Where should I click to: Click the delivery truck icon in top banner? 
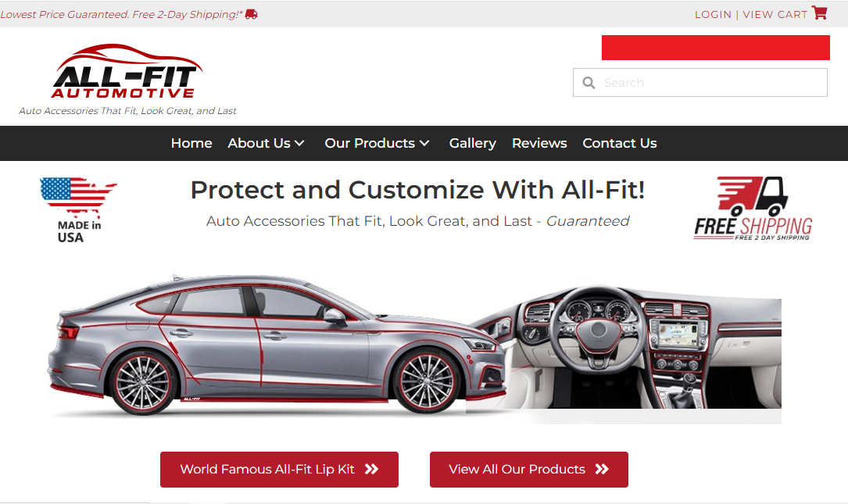252,15
